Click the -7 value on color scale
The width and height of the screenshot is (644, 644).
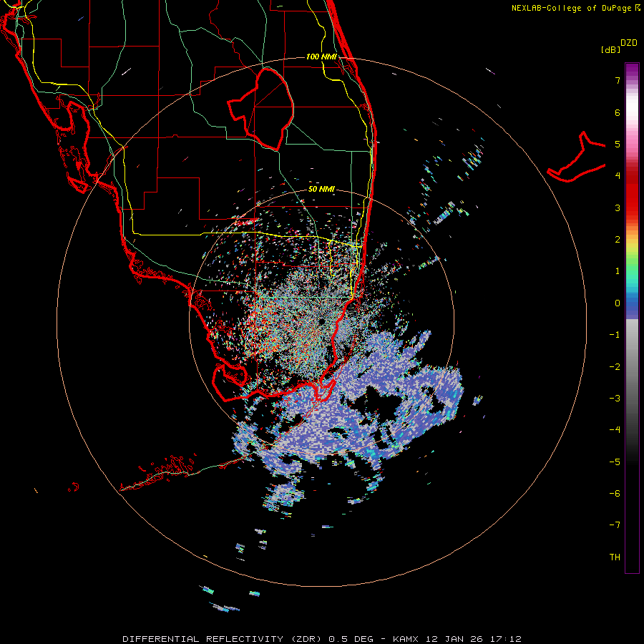(x=615, y=525)
